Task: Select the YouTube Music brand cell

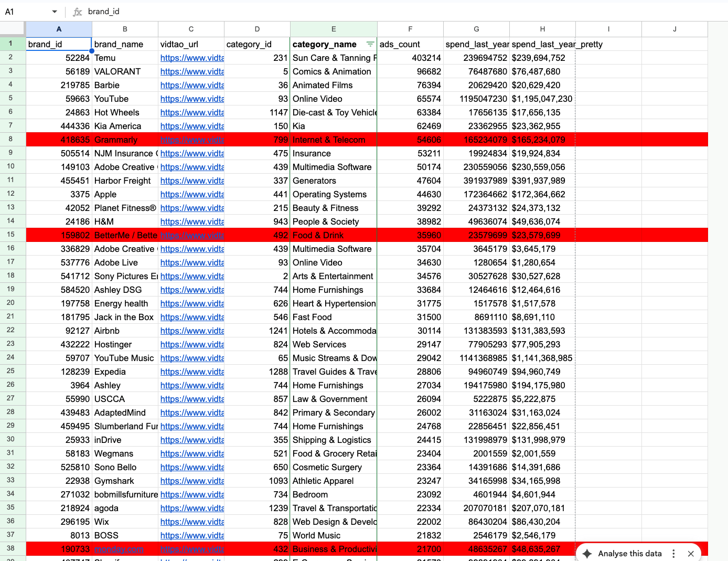Action: pyautogui.click(x=125, y=358)
